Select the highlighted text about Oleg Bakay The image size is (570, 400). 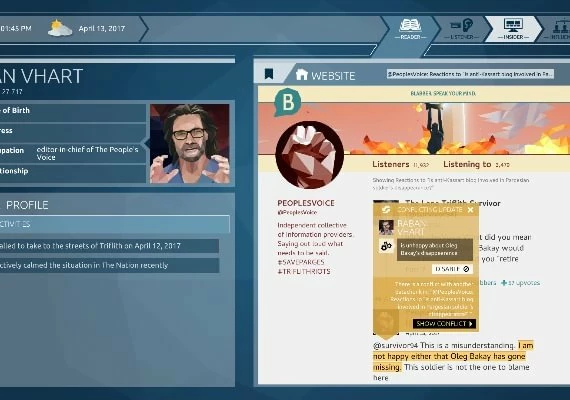pos(452,356)
